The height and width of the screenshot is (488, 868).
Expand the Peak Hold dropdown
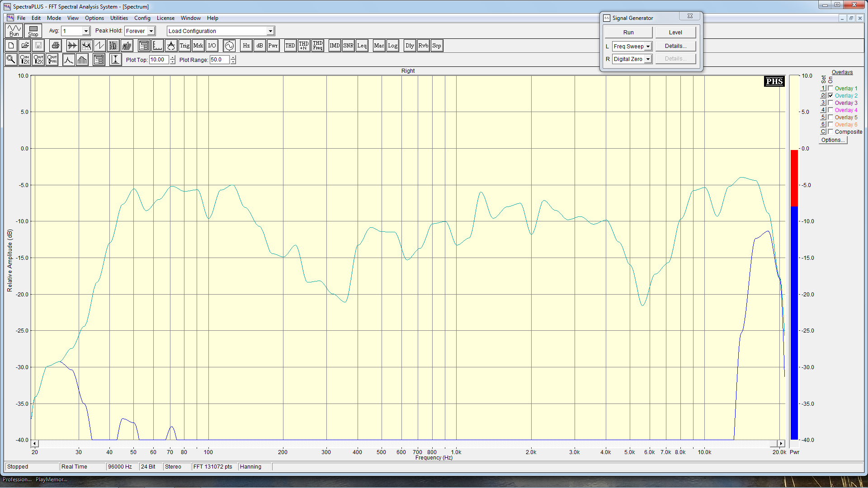pyautogui.click(x=151, y=31)
